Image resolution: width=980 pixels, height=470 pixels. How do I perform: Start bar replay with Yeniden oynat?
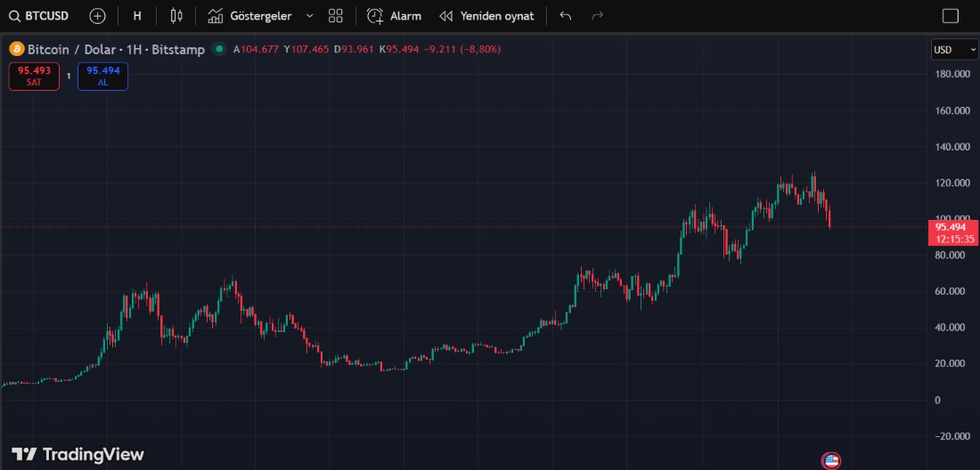coord(486,16)
